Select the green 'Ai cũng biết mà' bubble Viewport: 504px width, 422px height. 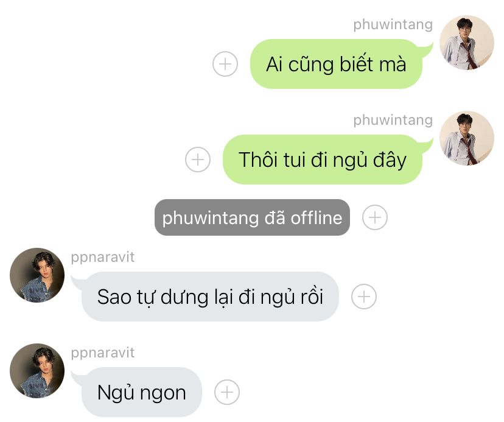(x=336, y=64)
